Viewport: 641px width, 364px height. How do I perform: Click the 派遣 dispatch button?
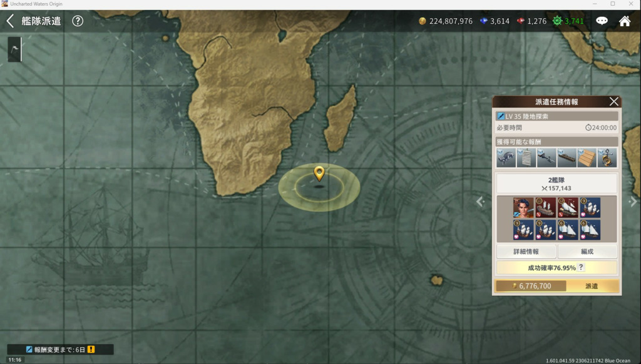pyautogui.click(x=592, y=286)
